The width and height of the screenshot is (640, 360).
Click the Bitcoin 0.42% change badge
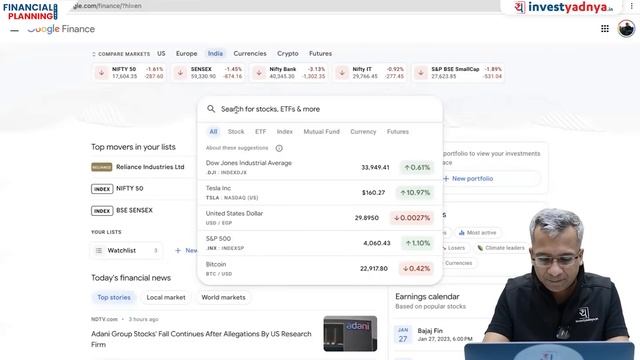(x=416, y=269)
